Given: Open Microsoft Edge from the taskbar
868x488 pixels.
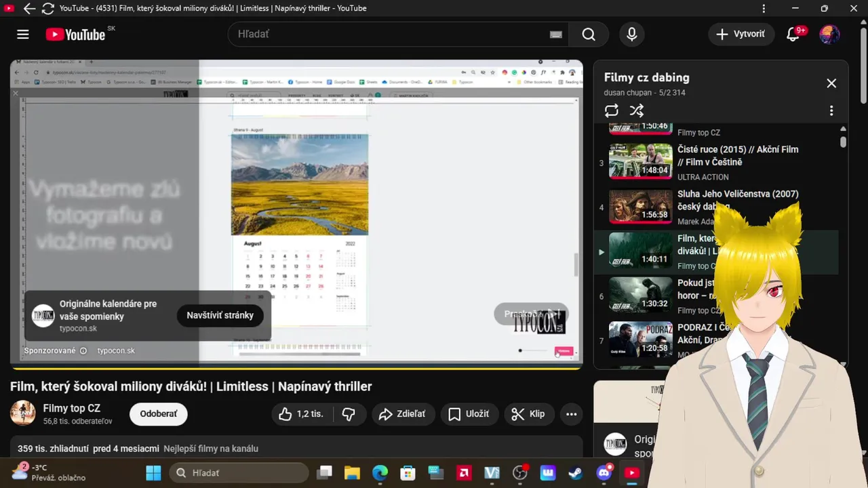Looking at the screenshot, I should coord(380,472).
